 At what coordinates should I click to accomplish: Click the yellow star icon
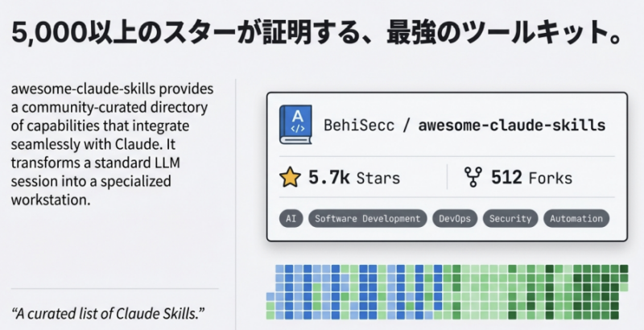[x=289, y=178]
